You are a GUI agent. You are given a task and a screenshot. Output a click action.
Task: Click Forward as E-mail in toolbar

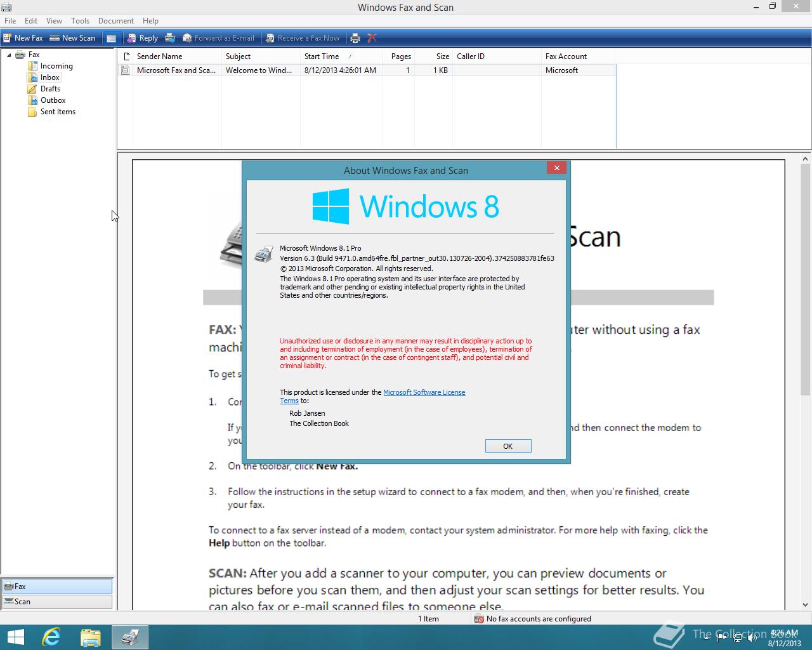(x=218, y=38)
